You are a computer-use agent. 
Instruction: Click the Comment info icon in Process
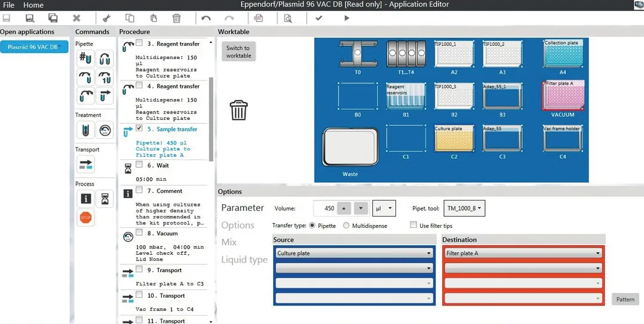[x=85, y=199]
